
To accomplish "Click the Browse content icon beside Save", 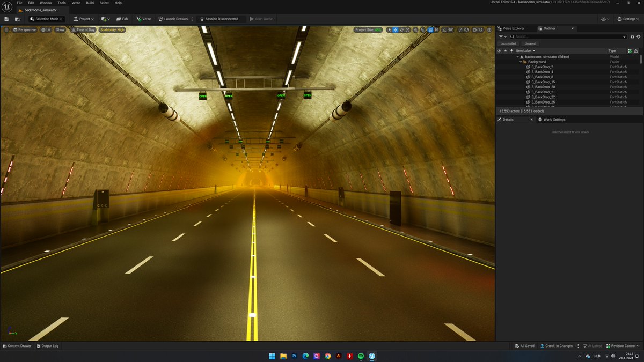I will pyautogui.click(x=17, y=19).
